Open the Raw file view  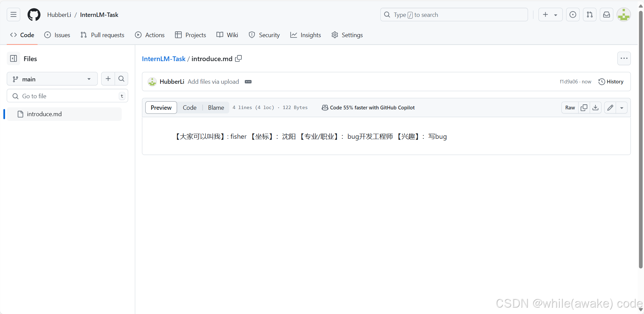pos(570,108)
